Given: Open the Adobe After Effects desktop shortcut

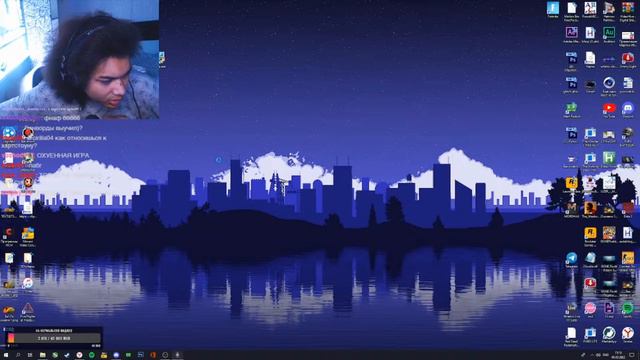Looking at the screenshot, I should 571,33.
